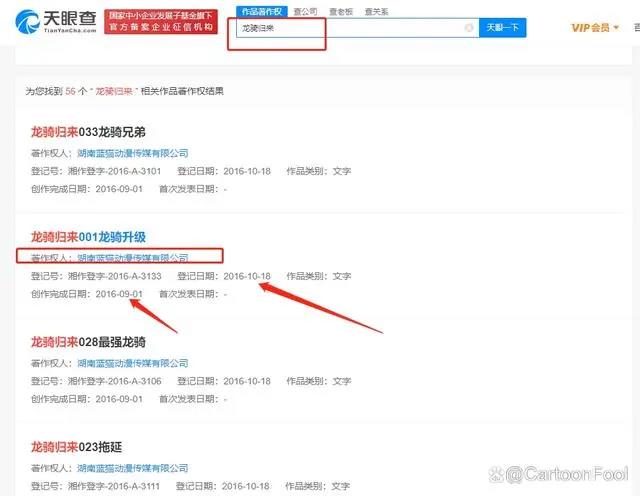Click registration date of 033龙骑兄弟 entry
This screenshot has height=496, width=640.
(x=247, y=171)
